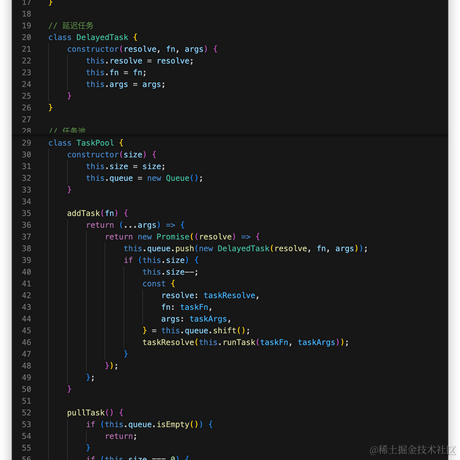Viewport: 460px width, 460px height.
Task: Click the "return (...args) =>" line
Action: [135, 225]
